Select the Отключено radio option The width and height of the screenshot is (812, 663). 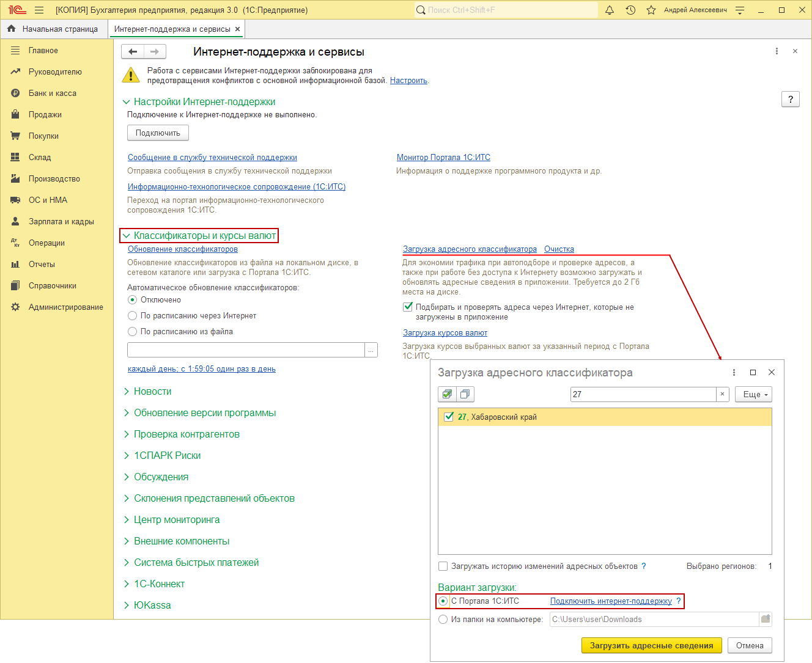133,300
